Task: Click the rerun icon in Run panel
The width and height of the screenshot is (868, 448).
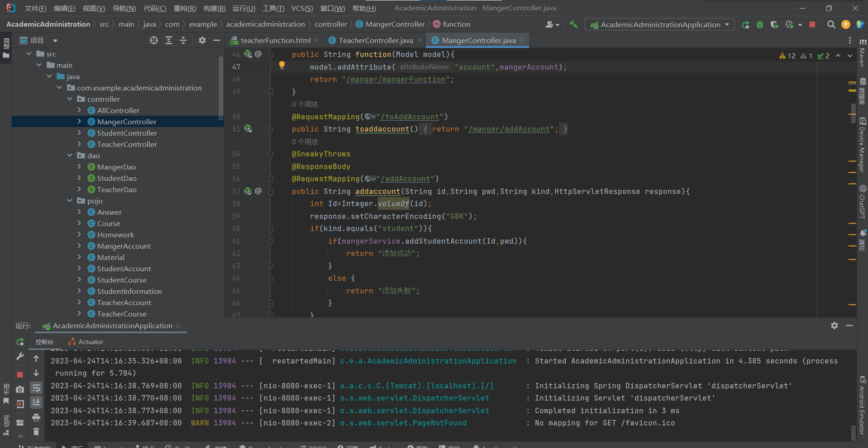Action: (20, 342)
